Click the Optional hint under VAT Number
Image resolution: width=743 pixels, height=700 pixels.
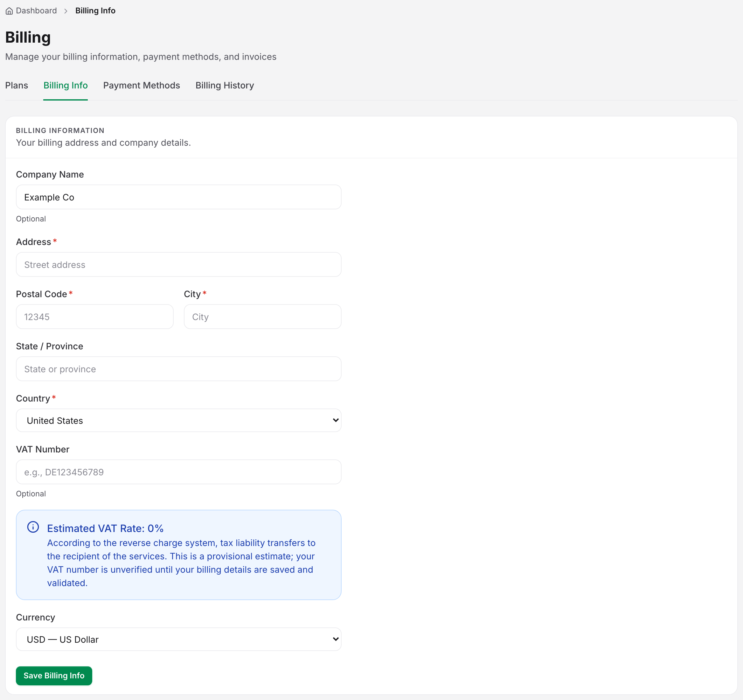[31, 493]
